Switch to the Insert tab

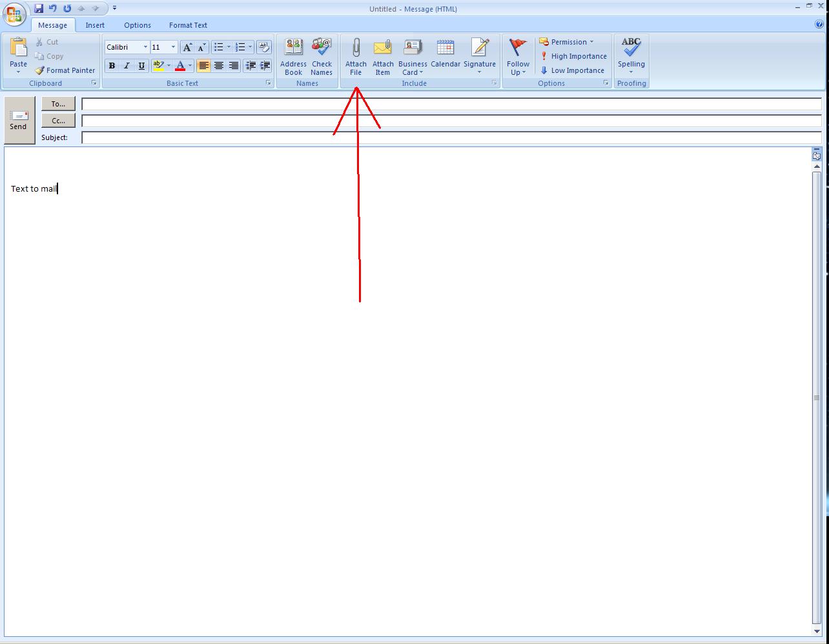95,25
